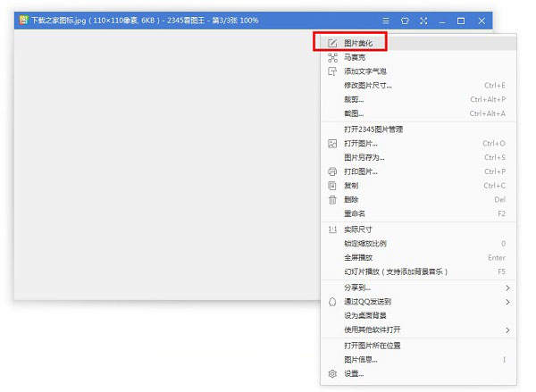
Task: Choose 截图... from the context menu
Action: [x=419, y=113]
